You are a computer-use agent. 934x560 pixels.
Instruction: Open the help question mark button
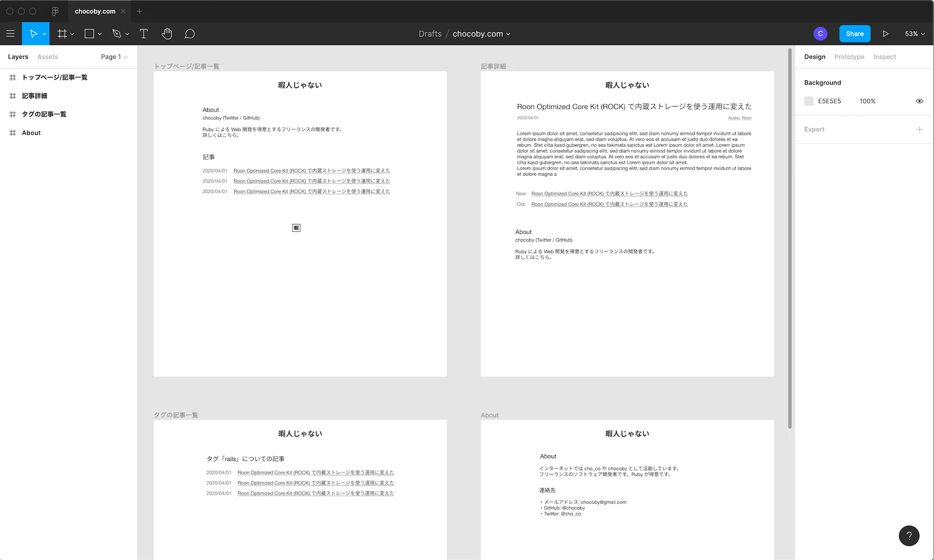tap(909, 536)
